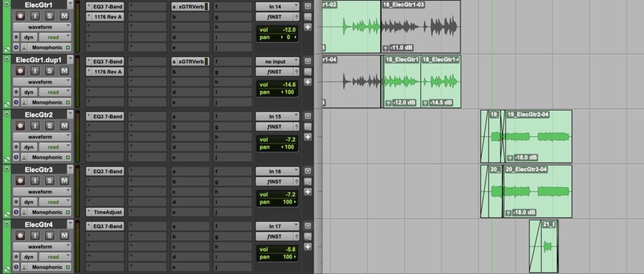Open the waveform view selector on ElecGtr1
The width and height of the screenshot is (644, 274).
(43, 28)
